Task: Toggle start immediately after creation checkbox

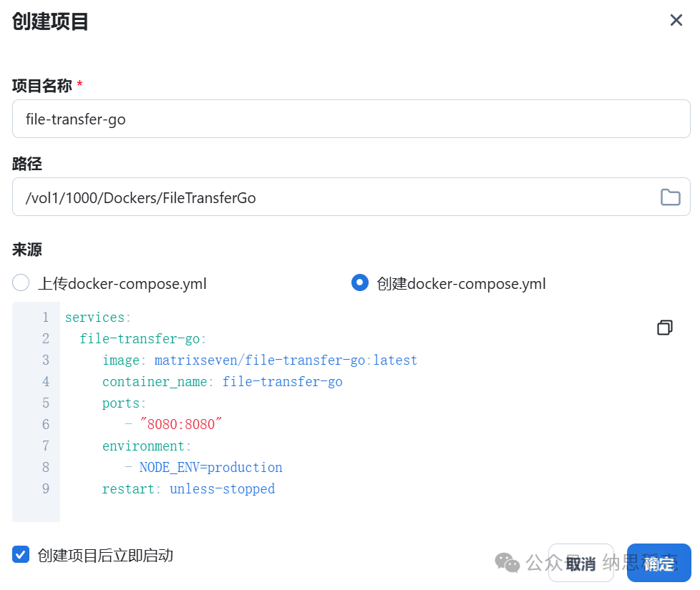Action: 21,554
